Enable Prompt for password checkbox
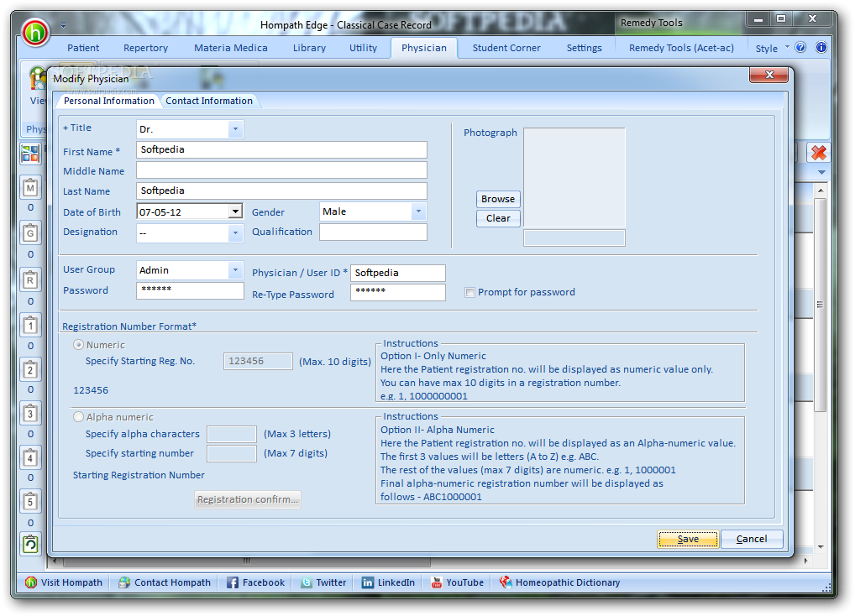Viewport: 855px width, 616px height. (x=469, y=293)
